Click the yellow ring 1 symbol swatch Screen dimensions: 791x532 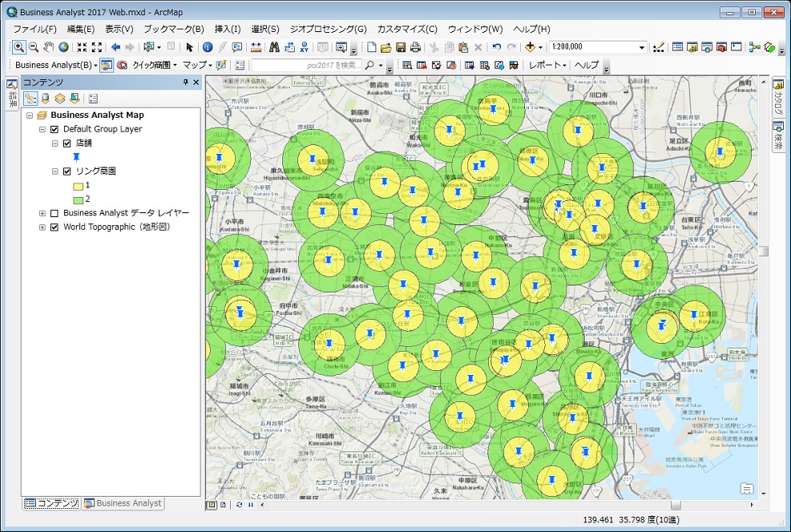79,186
